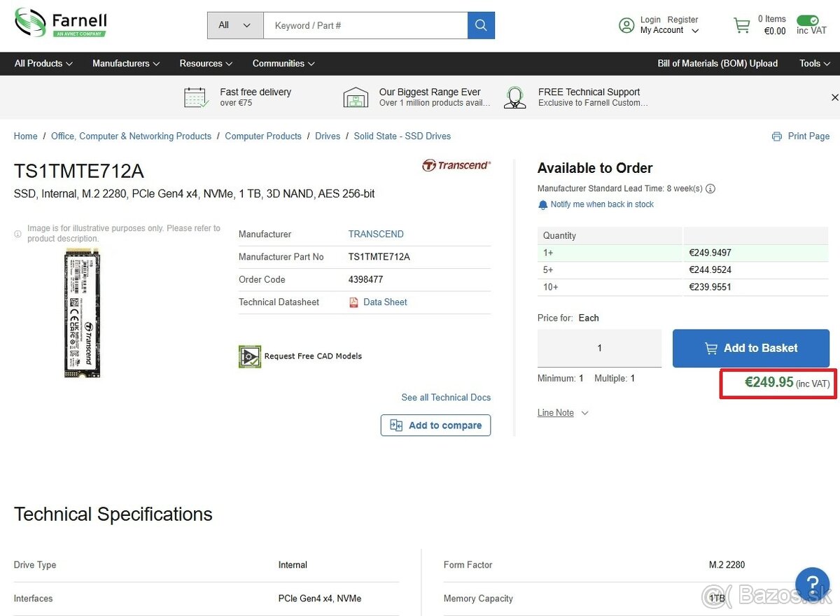Click the Print Page printer icon
Screen dimensions: 840x616
(776, 136)
